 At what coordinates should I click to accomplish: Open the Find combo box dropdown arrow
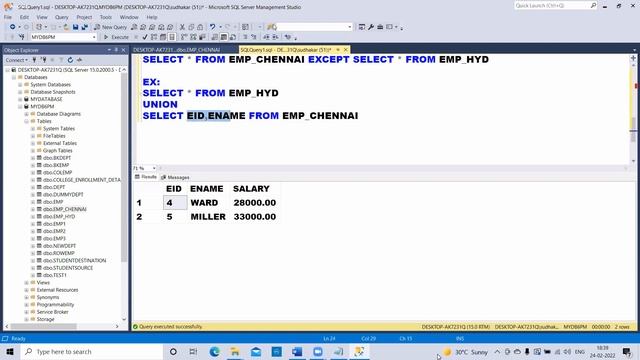click(x=350, y=27)
